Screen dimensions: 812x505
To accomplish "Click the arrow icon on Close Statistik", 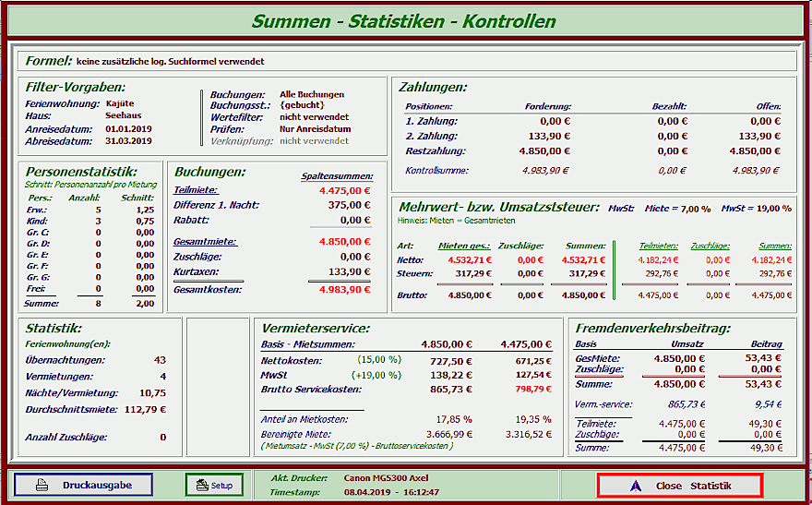I will (x=634, y=486).
